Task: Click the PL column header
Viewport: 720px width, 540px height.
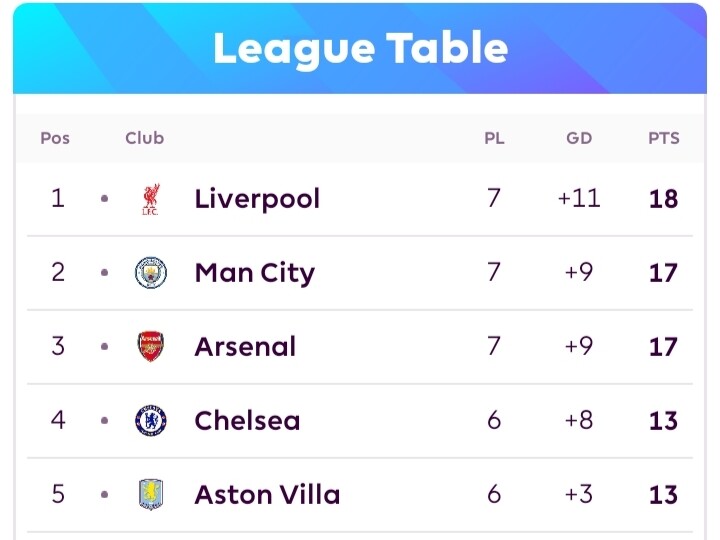Action: 494,138
